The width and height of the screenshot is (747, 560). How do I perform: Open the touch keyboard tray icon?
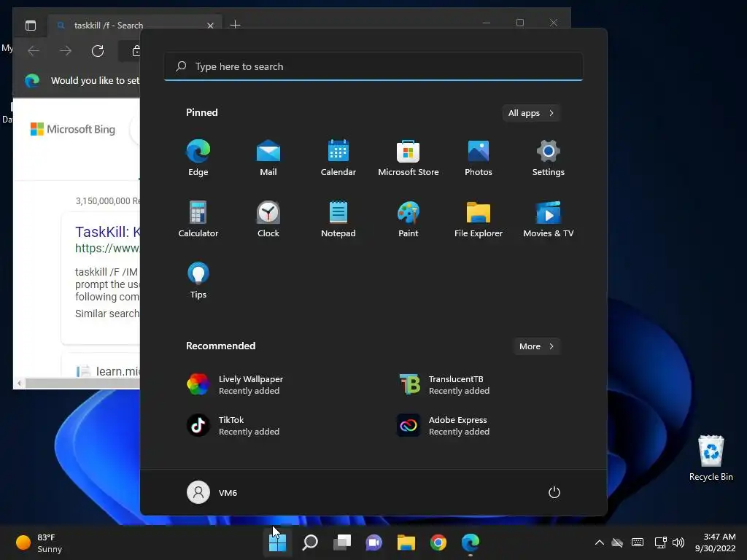[x=638, y=542]
